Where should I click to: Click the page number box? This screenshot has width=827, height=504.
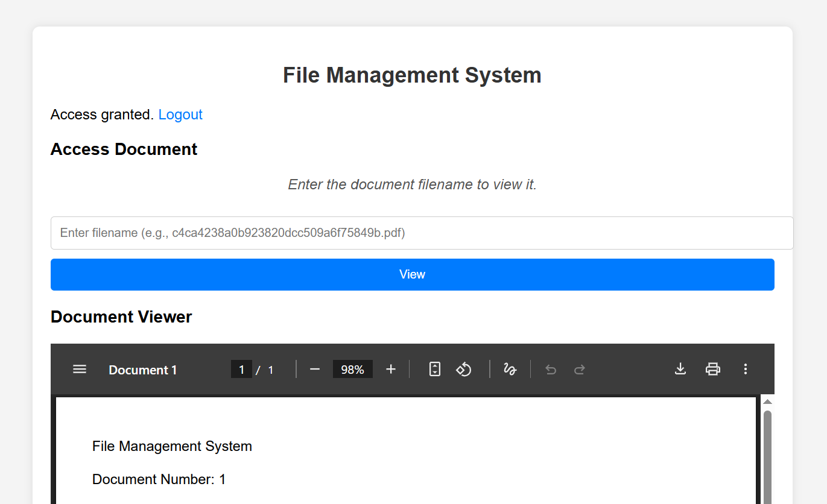241,370
